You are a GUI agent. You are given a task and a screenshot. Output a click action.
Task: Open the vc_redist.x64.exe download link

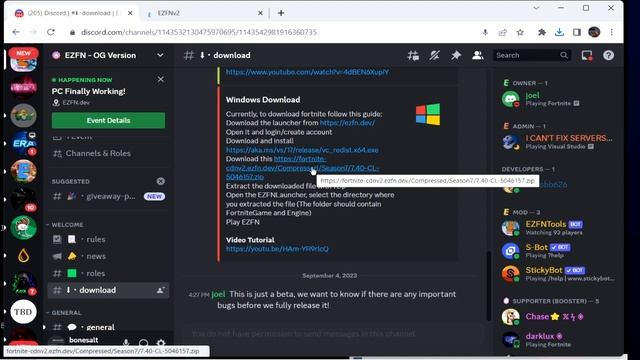302,150
